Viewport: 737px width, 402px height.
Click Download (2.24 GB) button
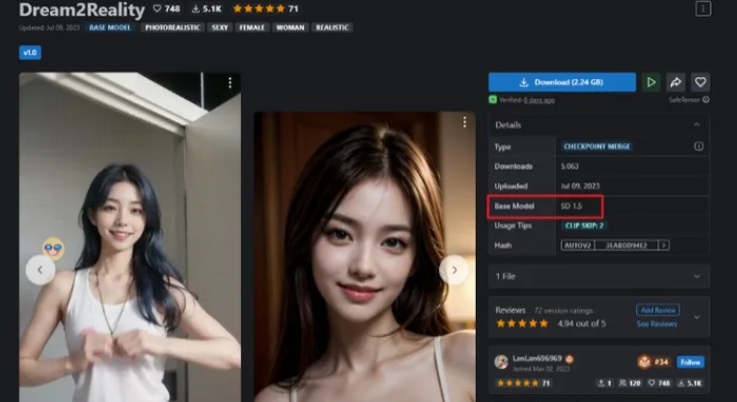click(x=561, y=82)
